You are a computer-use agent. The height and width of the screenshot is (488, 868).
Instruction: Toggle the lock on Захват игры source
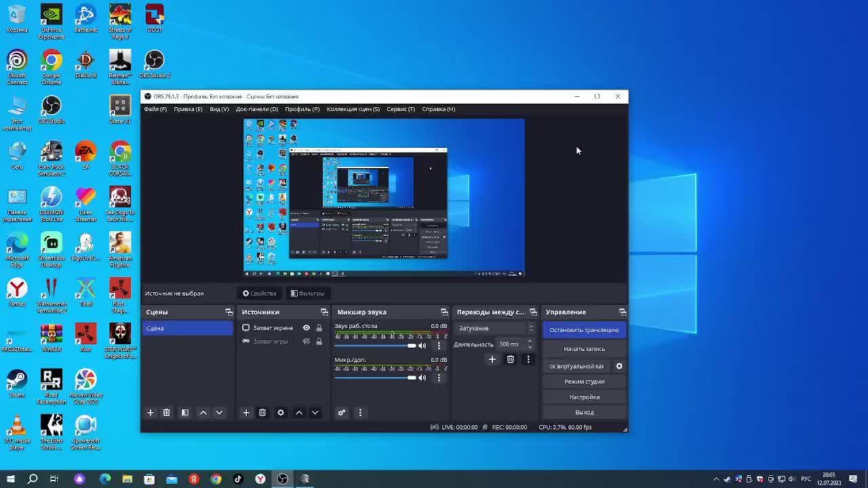[x=319, y=342]
